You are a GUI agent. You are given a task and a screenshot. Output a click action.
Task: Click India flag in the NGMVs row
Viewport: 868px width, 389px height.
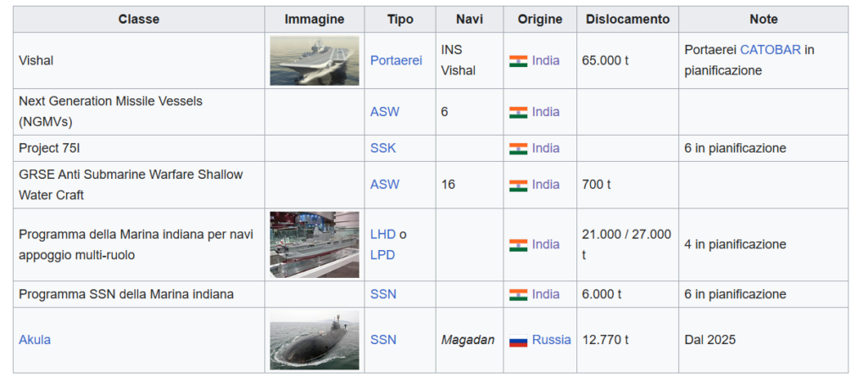518,112
